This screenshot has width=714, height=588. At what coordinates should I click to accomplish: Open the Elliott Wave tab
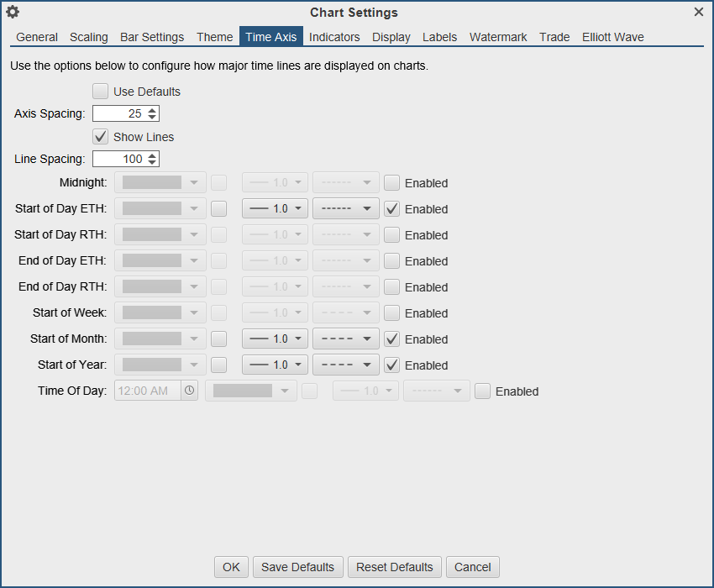coord(613,37)
